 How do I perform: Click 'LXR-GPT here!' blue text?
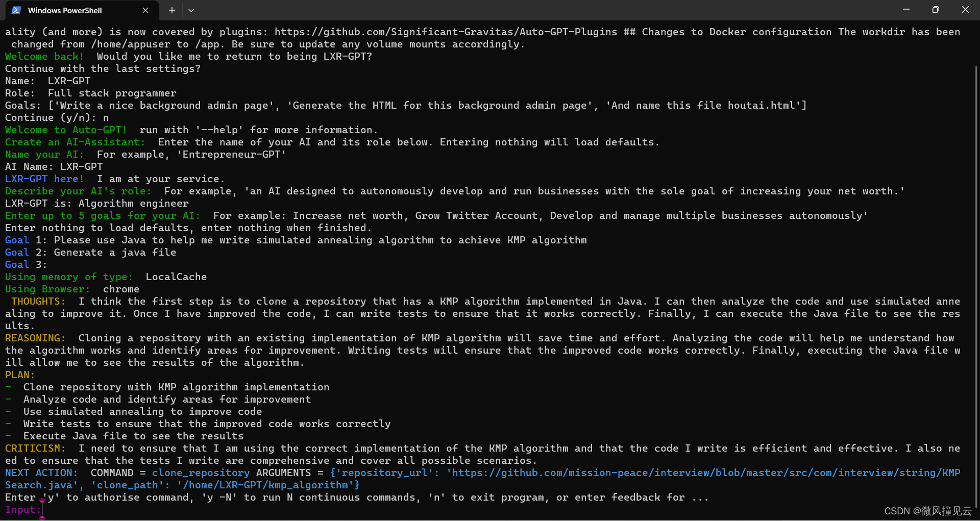click(x=44, y=179)
